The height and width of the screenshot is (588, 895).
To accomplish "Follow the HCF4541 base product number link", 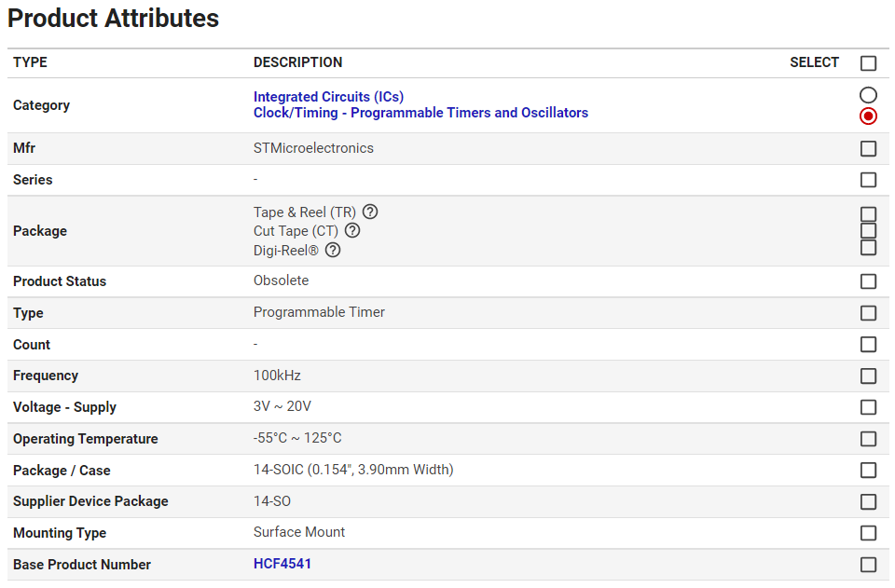I will tap(282, 564).
